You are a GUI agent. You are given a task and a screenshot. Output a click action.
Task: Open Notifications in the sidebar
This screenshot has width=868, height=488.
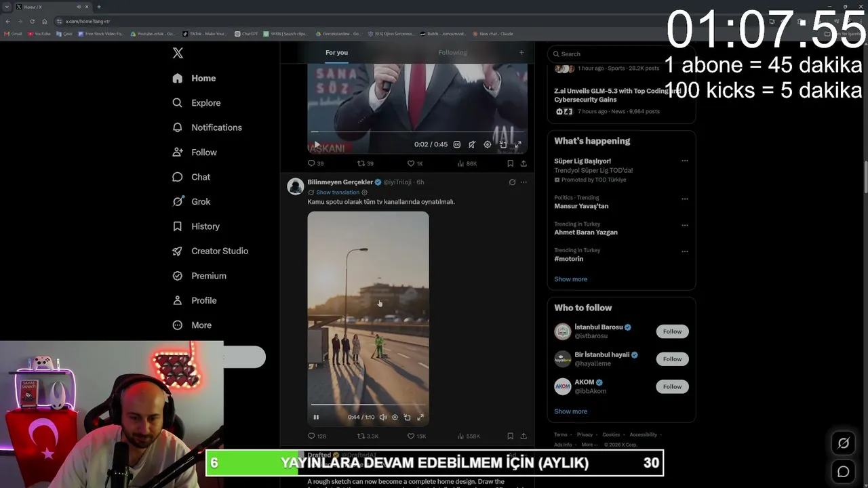click(x=207, y=127)
